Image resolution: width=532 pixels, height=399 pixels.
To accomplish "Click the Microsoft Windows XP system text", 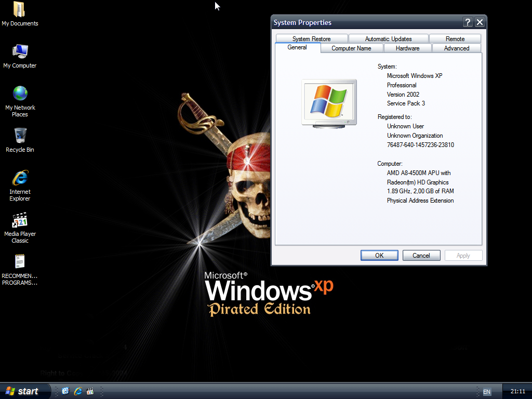I will (415, 76).
